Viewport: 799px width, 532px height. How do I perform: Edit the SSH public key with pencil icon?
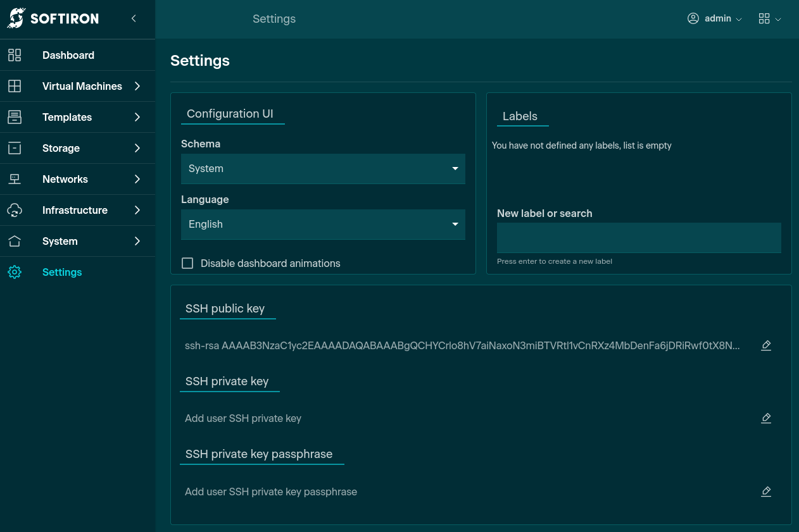coord(766,345)
